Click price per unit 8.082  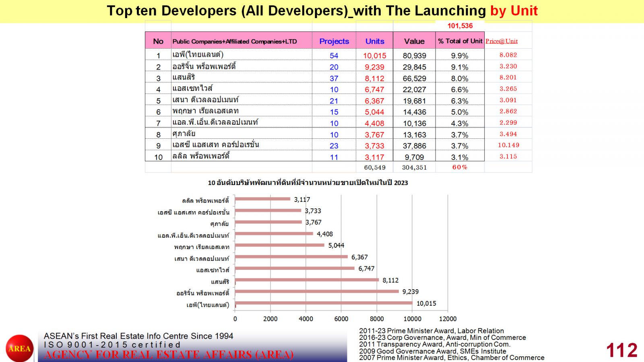(x=508, y=55)
